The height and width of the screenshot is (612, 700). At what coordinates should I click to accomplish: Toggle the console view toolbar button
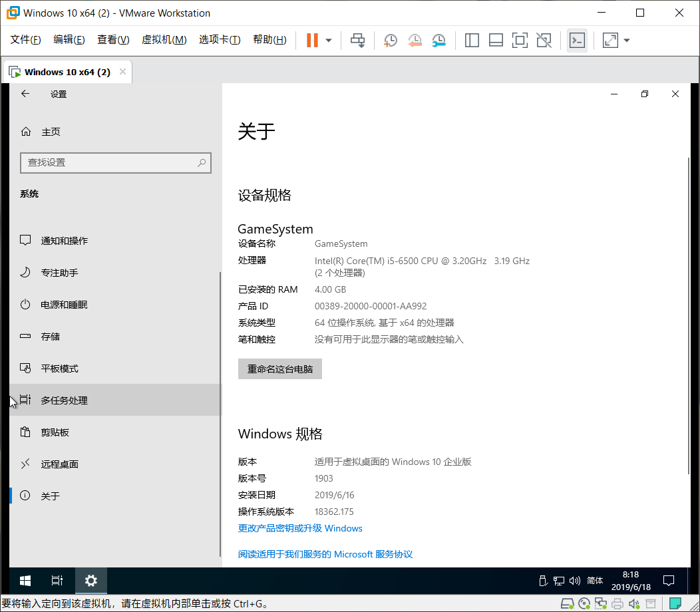577,40
